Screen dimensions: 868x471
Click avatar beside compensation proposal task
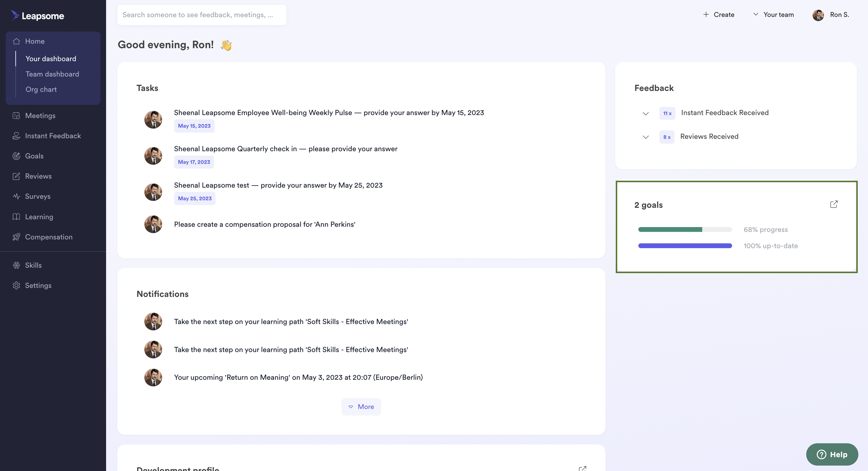[x=153, y=224]
